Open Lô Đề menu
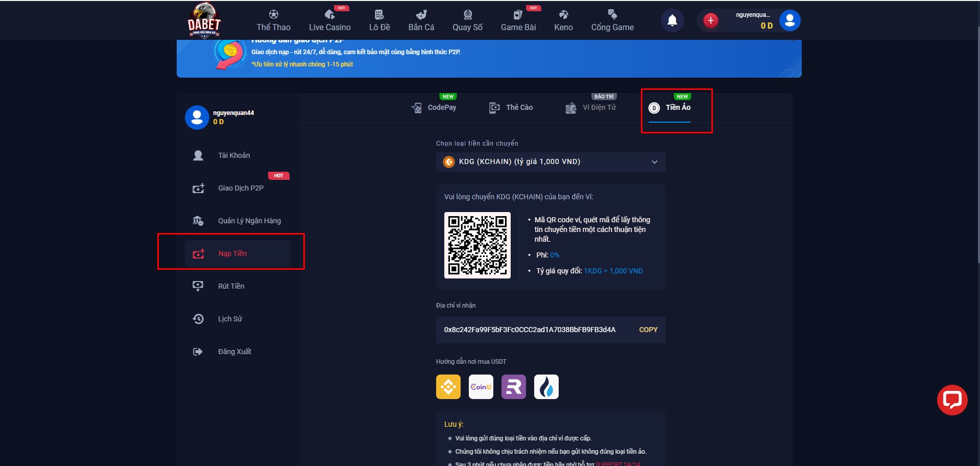This screenshot has width=980, height=466. pos(379,20)
